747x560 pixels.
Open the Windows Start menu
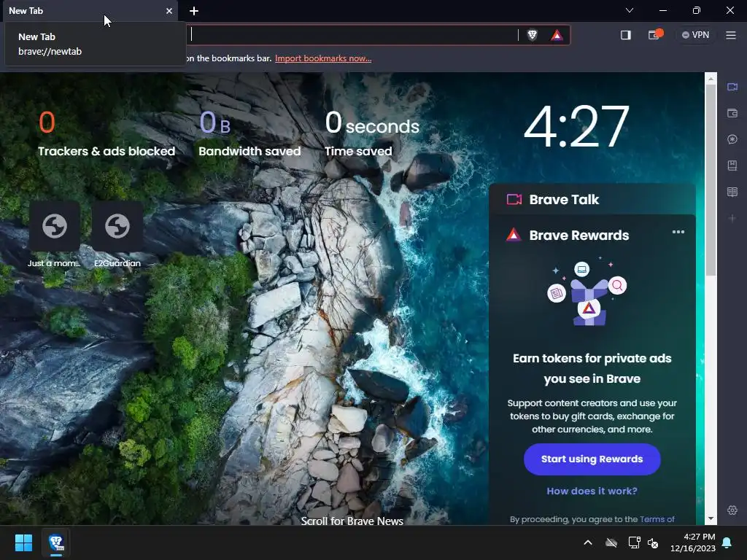click(23, 542)
